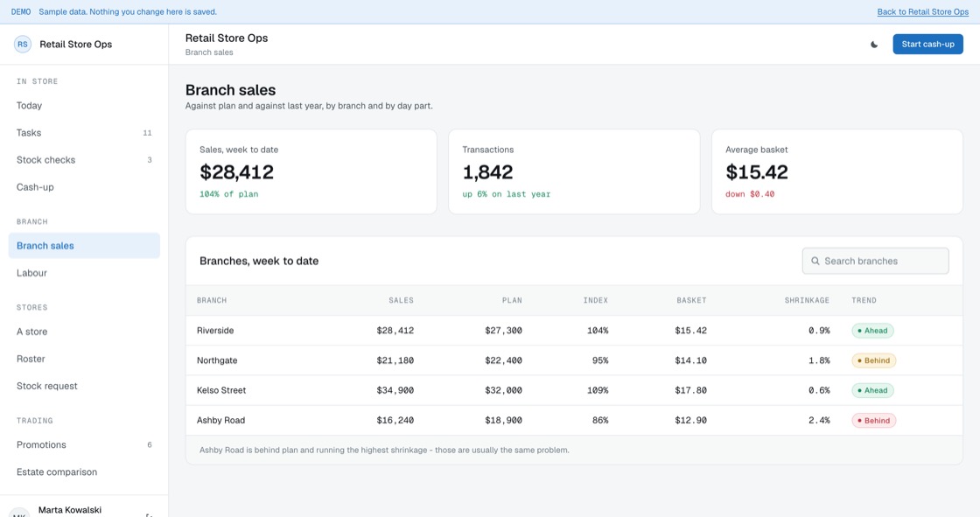Click the RS logo avatar in the sidebar
Screen dimensions: 980x517
point(23,45)
